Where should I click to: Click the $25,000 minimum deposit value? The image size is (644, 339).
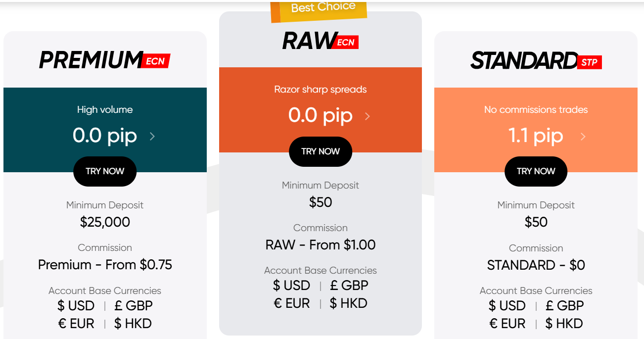(105, 222)
